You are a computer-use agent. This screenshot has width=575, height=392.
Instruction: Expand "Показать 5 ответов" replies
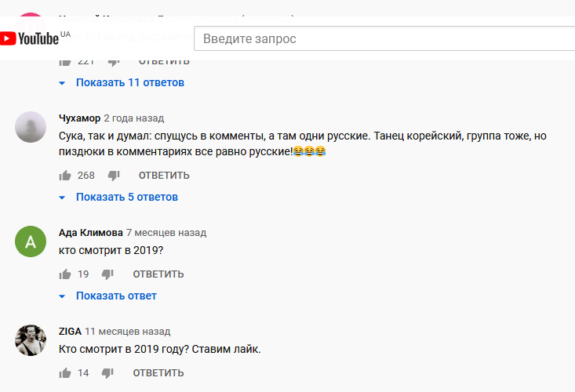(126, 197)
